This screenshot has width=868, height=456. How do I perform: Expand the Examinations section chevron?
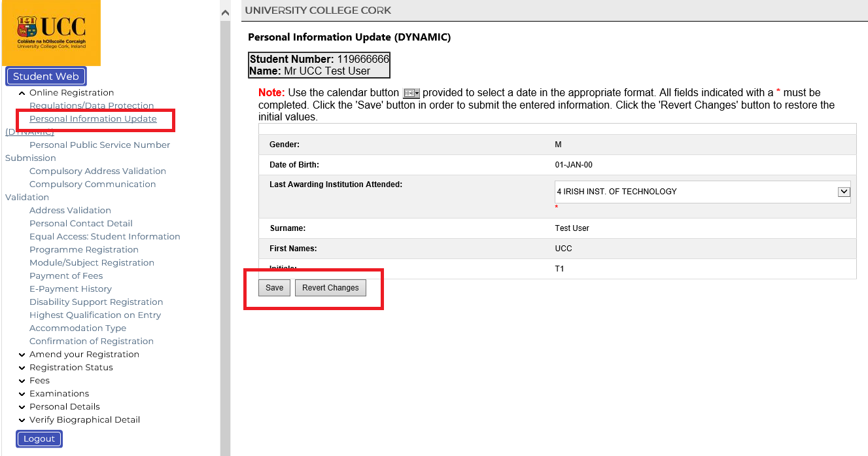pos(22,394)
